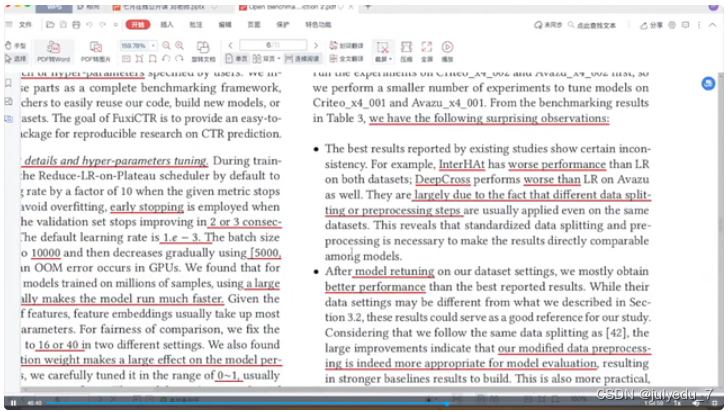The height and width of the screenshot is (412, 728).
Task: Switch to the 插入 ribbon tab
Action: click(167, 25)
